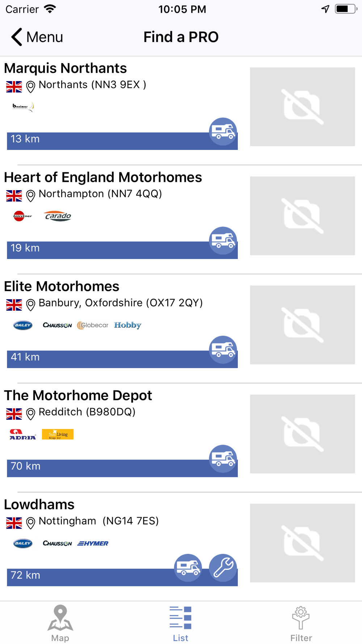The image size is (362, 644).
Task: Switch to the Map tab
Action: 60,623
